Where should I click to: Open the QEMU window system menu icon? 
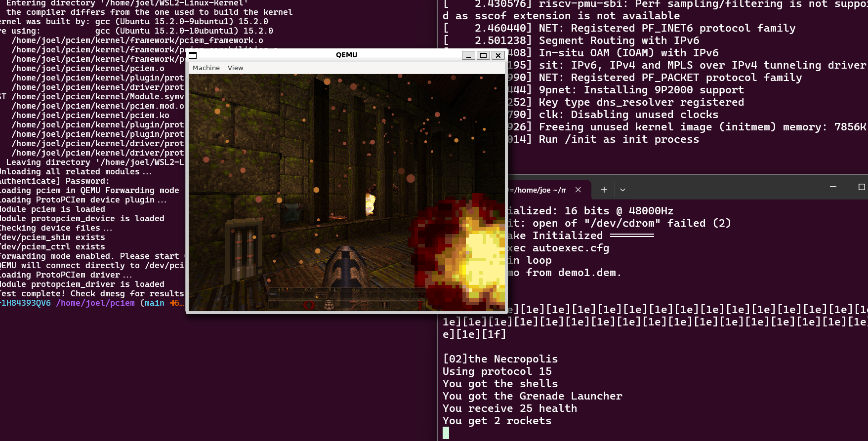193,55
